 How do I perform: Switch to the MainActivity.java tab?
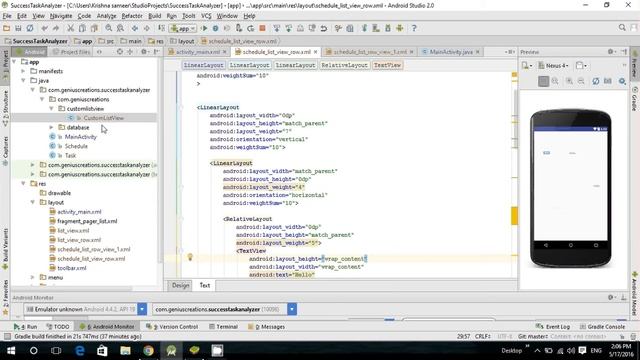click(451, 52)
